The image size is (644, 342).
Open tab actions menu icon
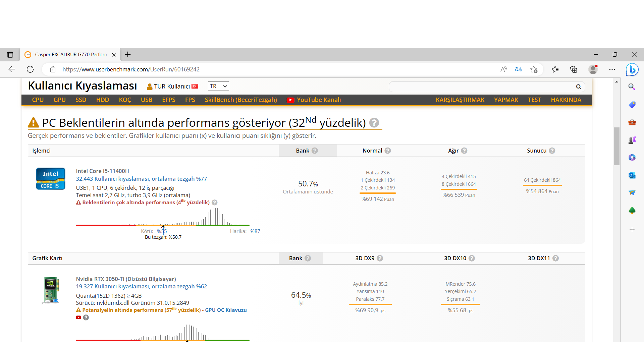tap(10, 55)
